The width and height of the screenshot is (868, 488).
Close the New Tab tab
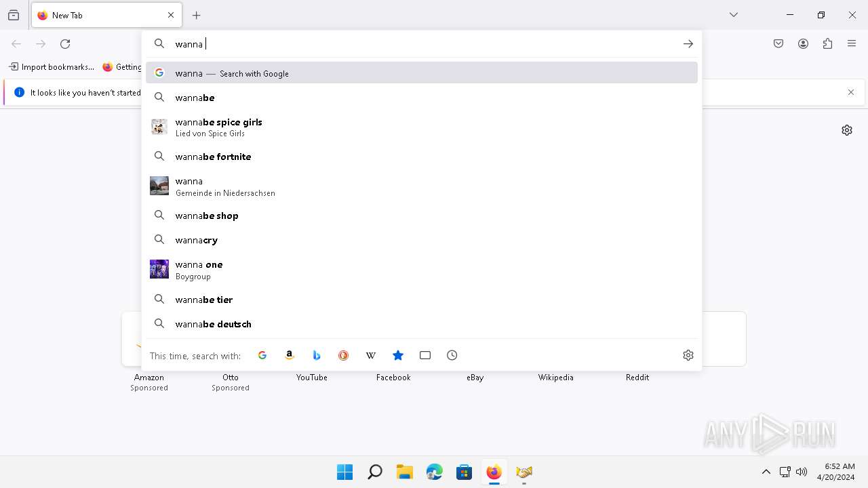(171, 15)
